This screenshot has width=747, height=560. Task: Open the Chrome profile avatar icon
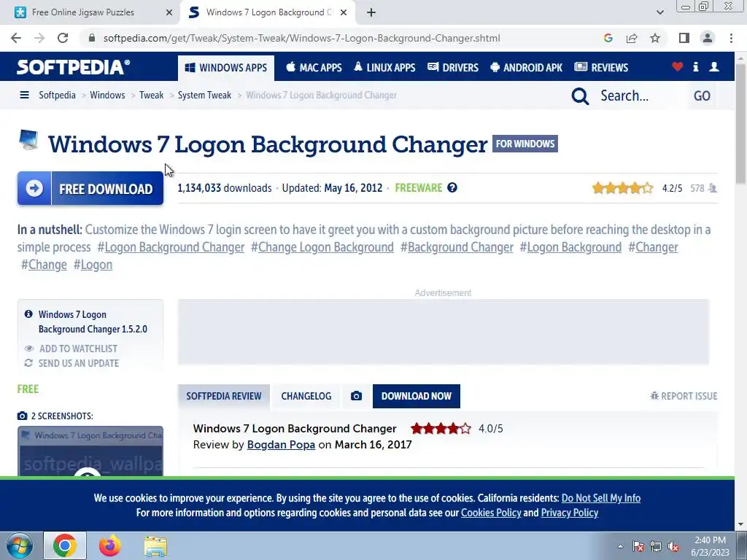708,38
